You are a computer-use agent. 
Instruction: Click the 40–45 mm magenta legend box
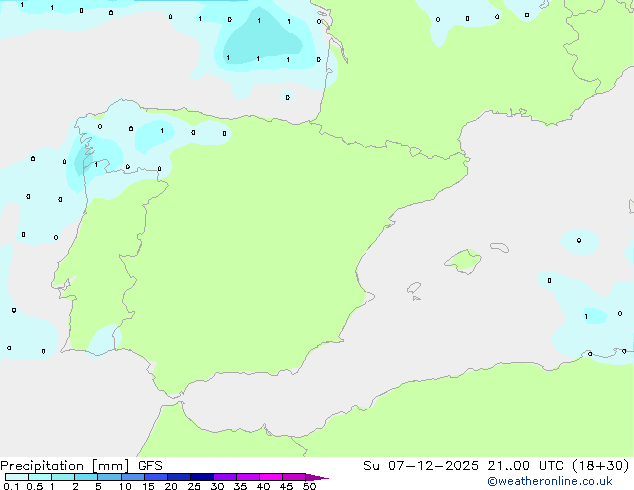coord(271,477)
